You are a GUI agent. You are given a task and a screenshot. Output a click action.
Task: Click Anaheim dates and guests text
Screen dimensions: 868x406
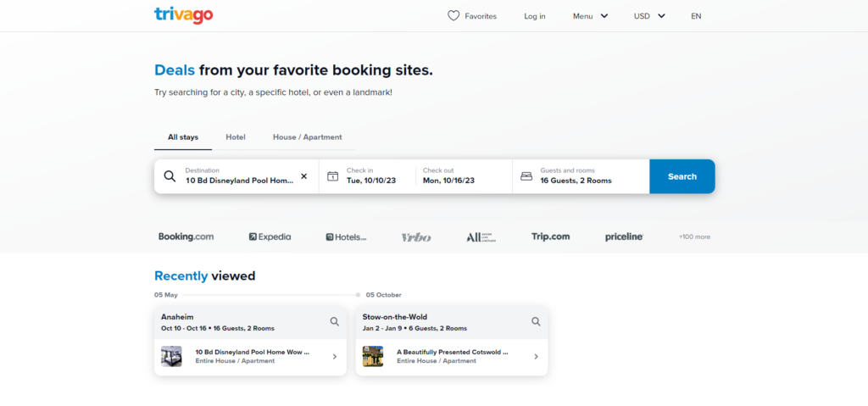click(218, 329)
